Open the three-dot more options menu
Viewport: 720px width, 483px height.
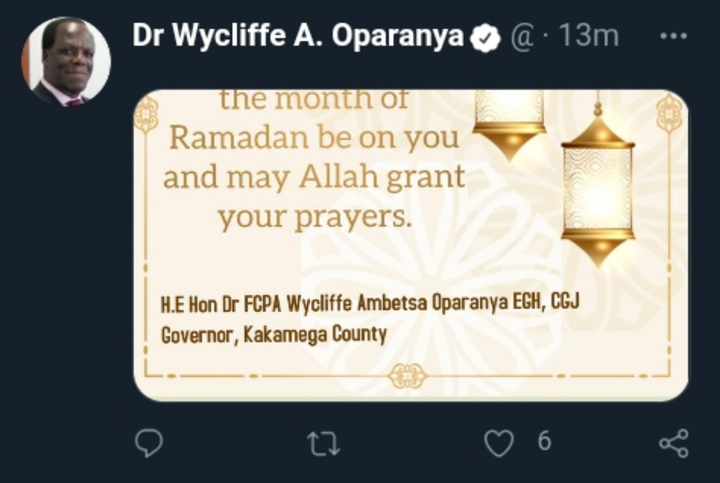click(x=673, y=36)
